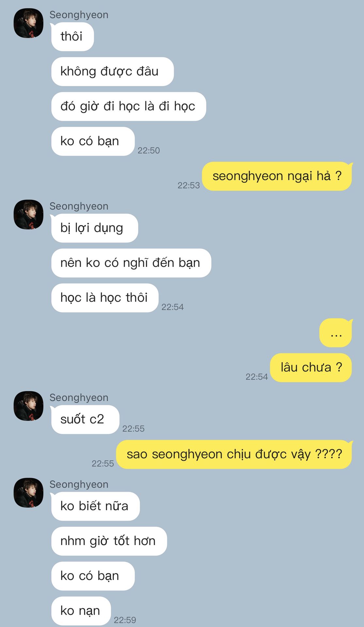Image resolution: width=364 pixels, height=627 pixels.
Task: Select the 'nhm giờ tốt hơn' message
Action: pos(109,541)
